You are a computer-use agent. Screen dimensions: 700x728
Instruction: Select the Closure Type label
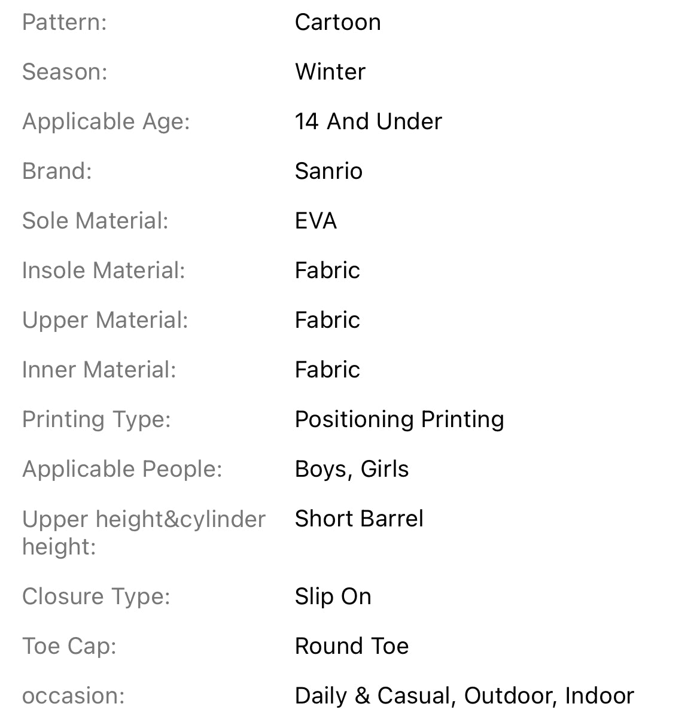pyautogui.click(x=96, y=596)
